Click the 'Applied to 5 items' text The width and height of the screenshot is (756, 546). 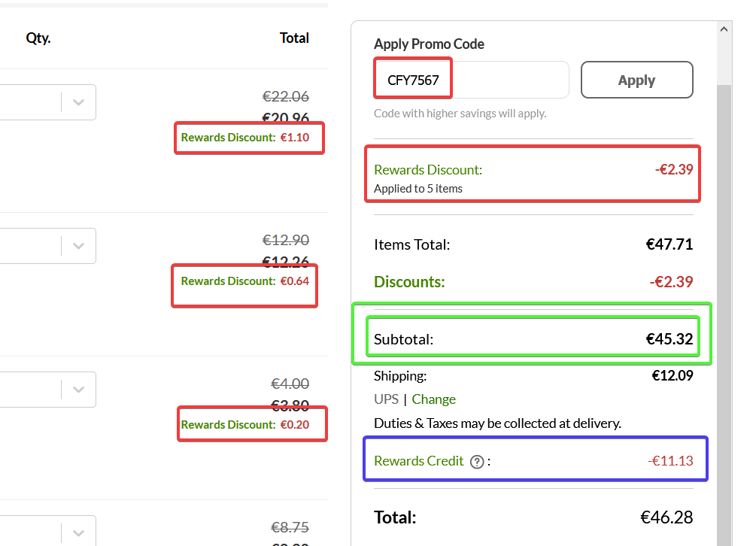pyautogui.click(x=418, y=189)
